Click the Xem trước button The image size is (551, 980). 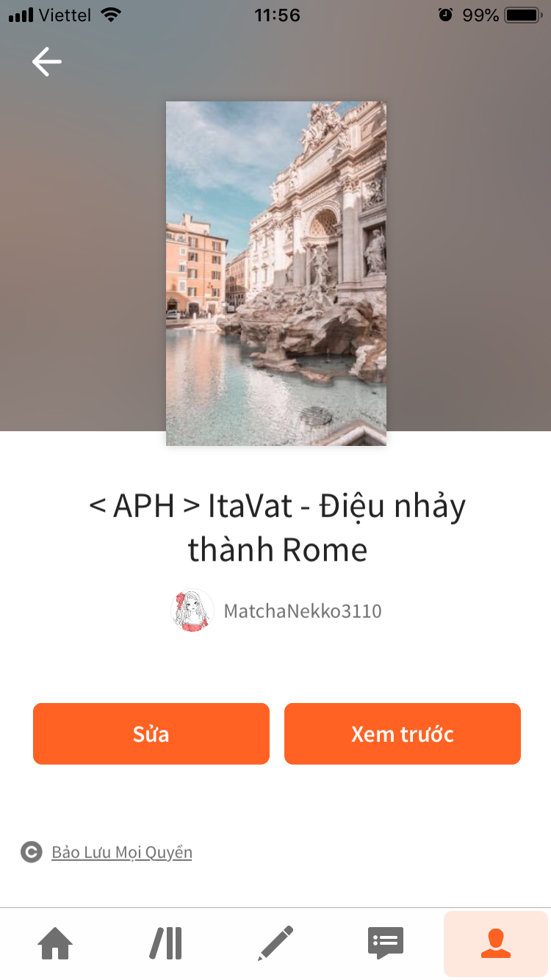point(403,734)
